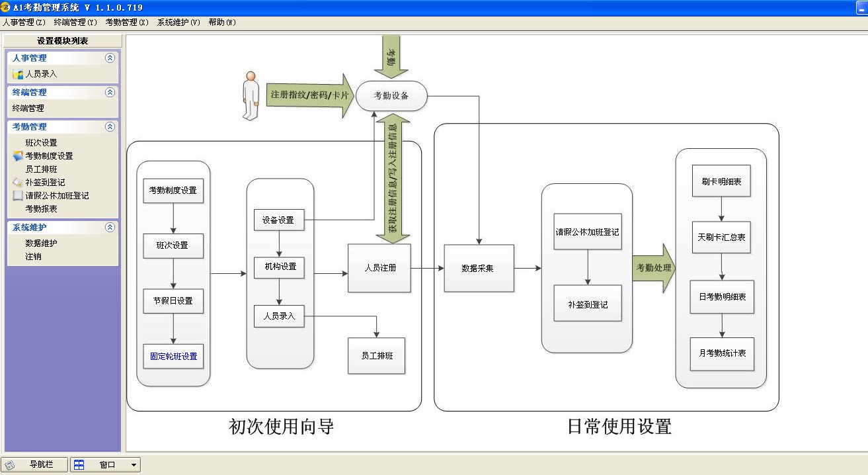Click the 考勤制度设置 sidebar icon

coord(18,156)
